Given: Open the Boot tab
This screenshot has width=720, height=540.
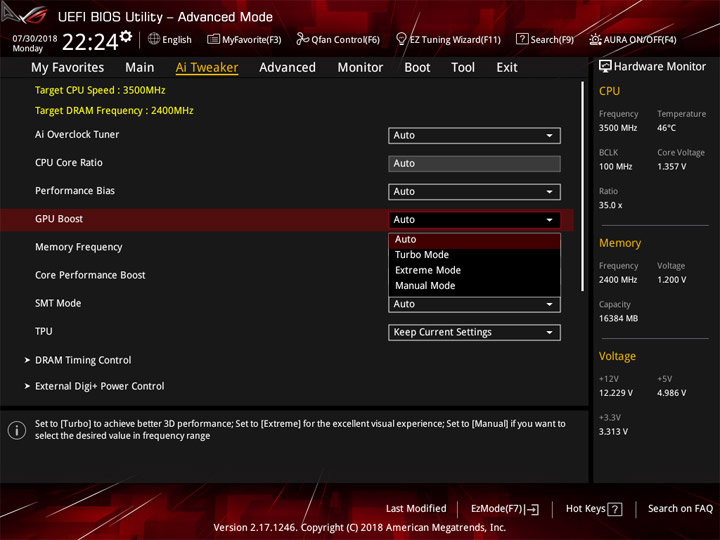Looking at the screenshot, I should (x=417, y=68).
